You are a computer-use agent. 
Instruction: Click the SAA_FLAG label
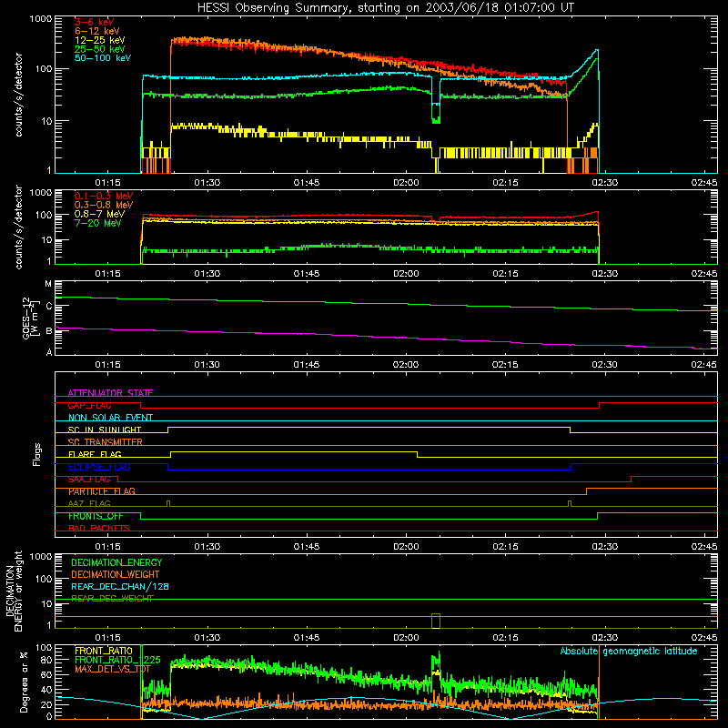(89, 480)
